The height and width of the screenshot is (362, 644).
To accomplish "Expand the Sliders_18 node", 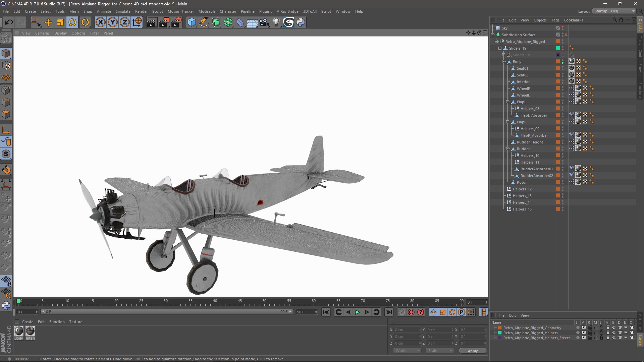I will 504,55.
